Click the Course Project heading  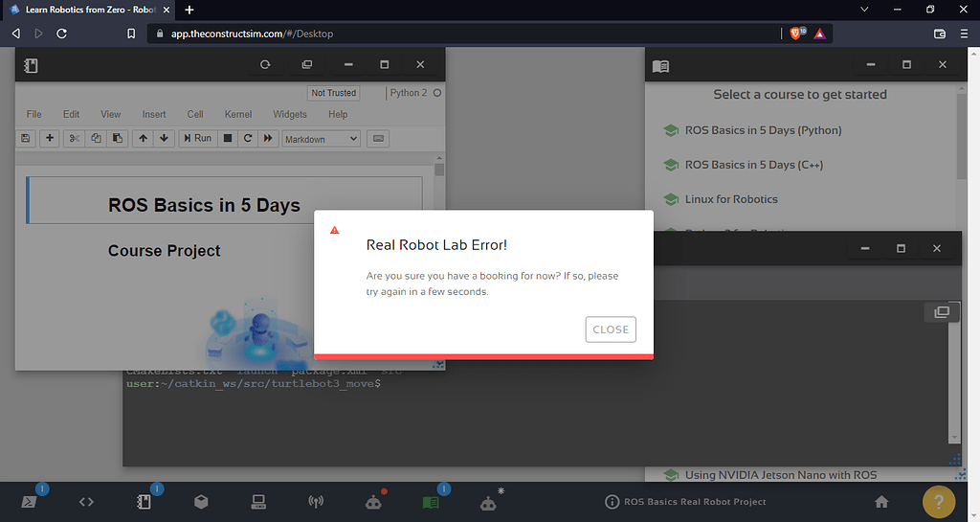164,251
